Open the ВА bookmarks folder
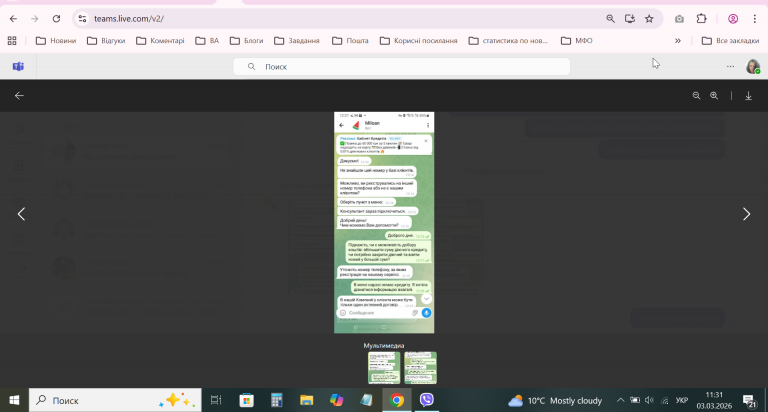 (x=207, y=41)
